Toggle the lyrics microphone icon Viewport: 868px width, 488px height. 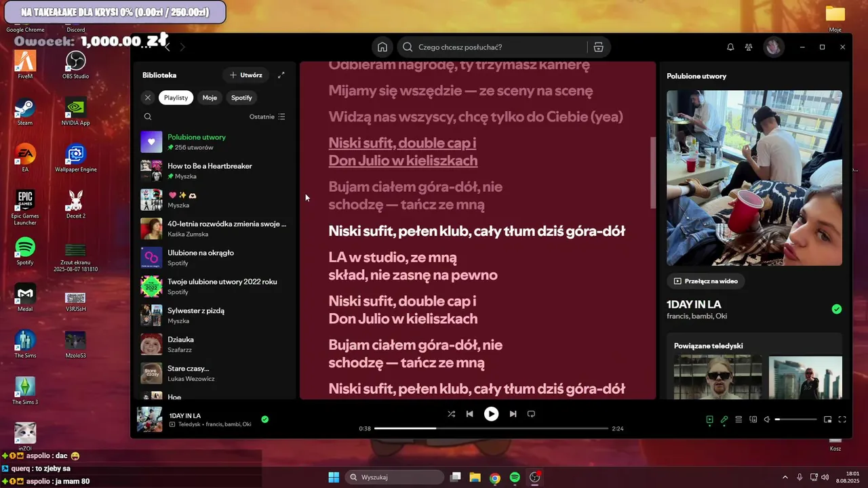(x=724, y=420)
